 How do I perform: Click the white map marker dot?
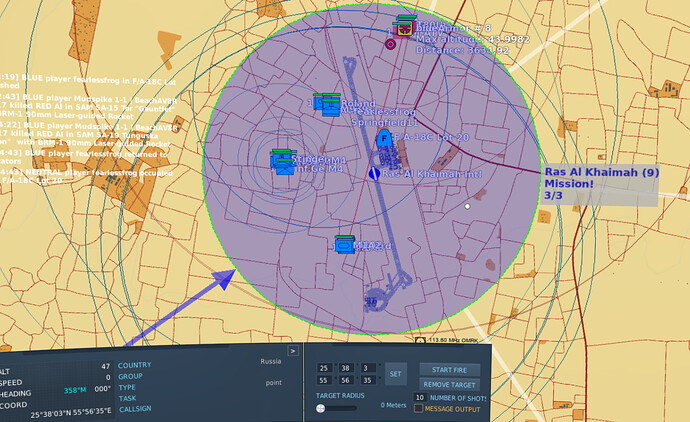[467, 206]
